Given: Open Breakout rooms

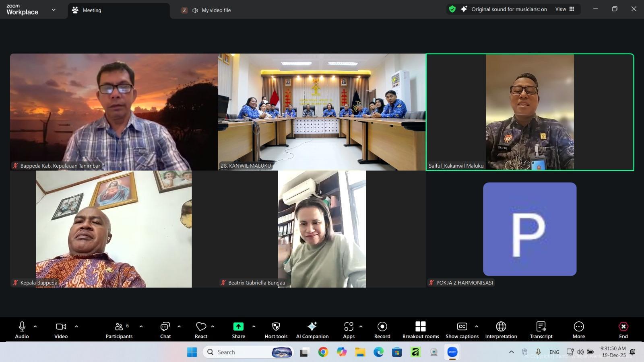Looking at the screenshot, I should click(x=421, y=330).
